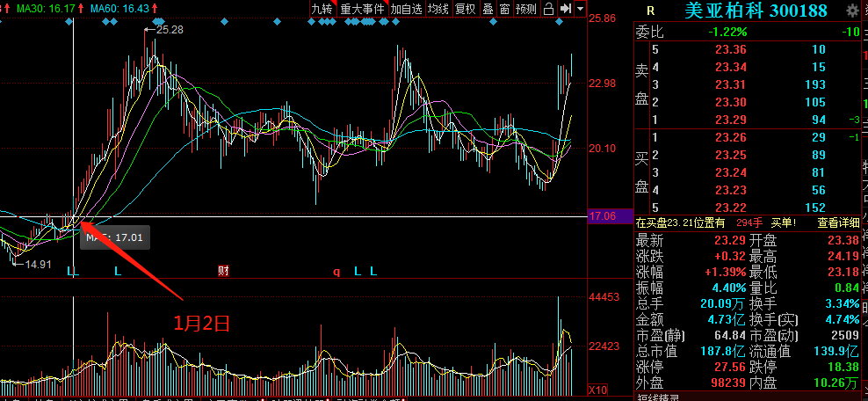
Task: Click the 市盈(动) value 2509
Action: click(846, 336)
